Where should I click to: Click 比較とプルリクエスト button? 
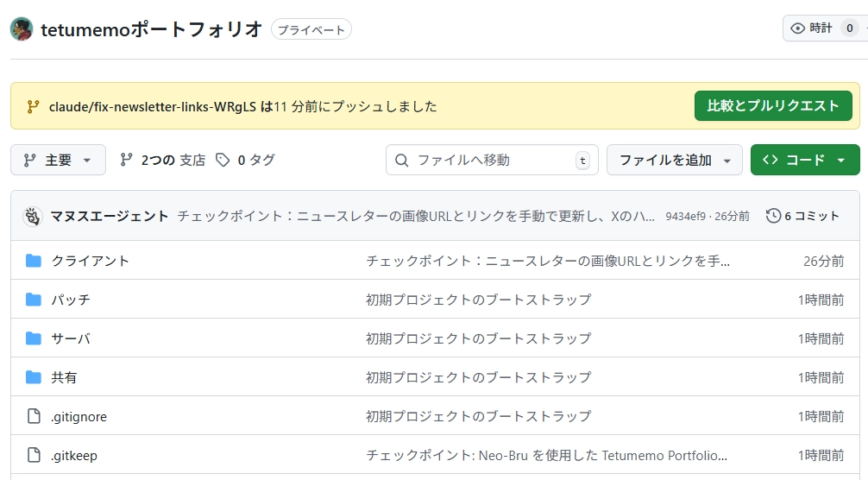click(773, 105)
